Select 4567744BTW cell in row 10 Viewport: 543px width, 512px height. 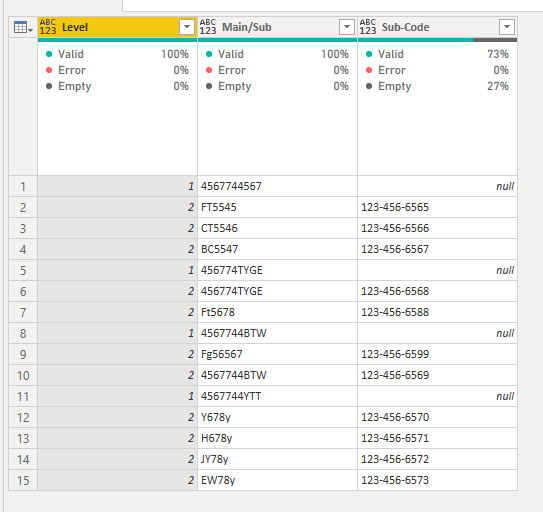277,375
